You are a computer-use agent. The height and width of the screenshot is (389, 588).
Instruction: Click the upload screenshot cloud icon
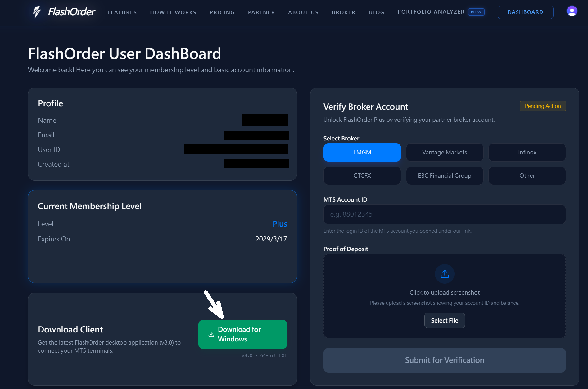point(444,274)
